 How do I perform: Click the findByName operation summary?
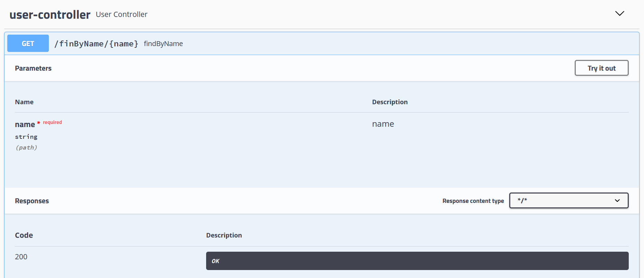click(164, 44)
